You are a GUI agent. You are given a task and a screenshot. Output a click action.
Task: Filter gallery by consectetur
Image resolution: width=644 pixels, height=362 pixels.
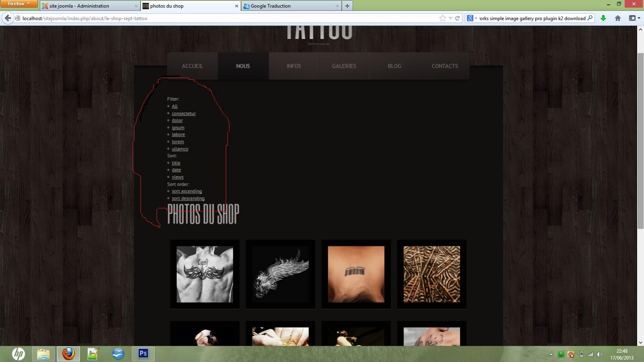point(184,114)
